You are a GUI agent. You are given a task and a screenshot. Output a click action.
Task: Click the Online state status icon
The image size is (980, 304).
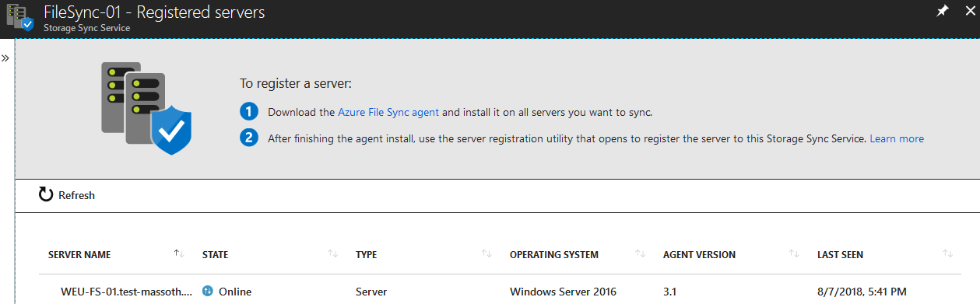(207, 292)
